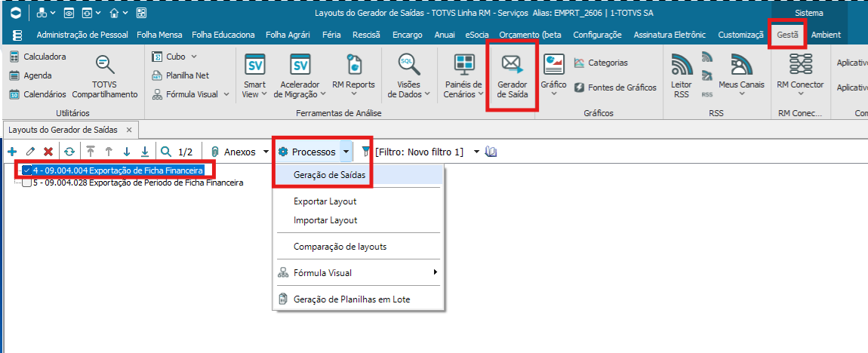Expand refresh-window icon dropdown in title bar
This screenshot has width=868, height=353.
[x=98, y=13]
